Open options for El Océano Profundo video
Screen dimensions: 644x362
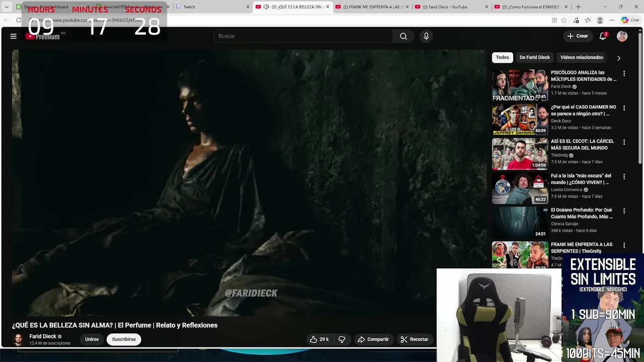click(624, 211)
